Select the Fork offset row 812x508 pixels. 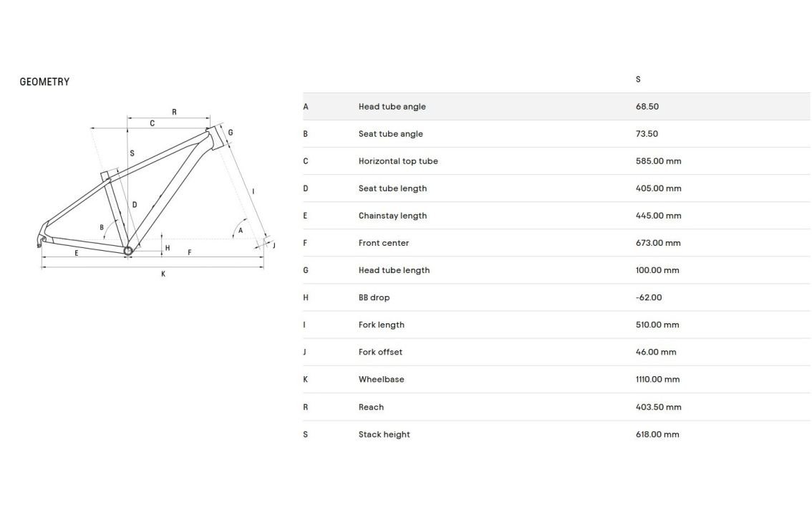pos(556,352)
